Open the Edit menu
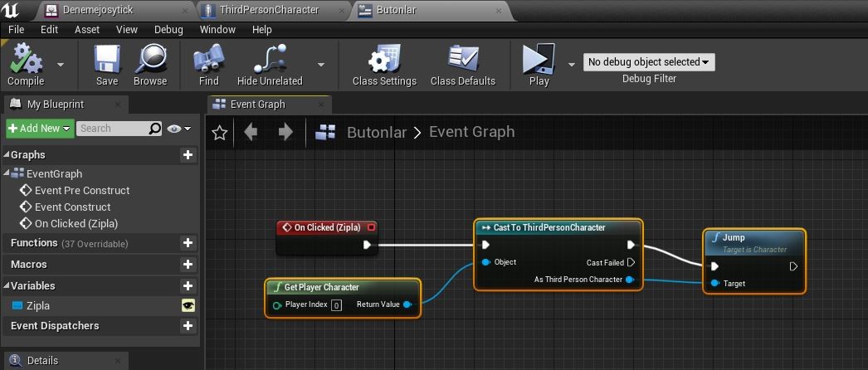Screen dimensions: 868x370 [x=49, y=30]
